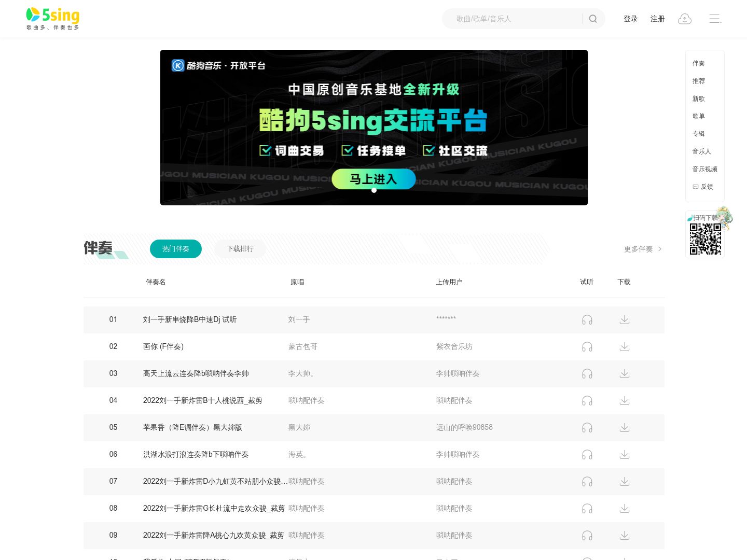Listen to 画你 (F伴奏) with headphone icon
The width and height of the screenshot is (747, 560).
click(587, 347)
